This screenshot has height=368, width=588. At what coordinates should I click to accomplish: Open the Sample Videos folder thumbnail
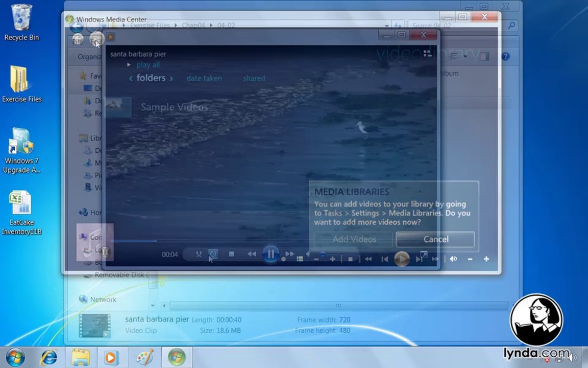(118, 107)
